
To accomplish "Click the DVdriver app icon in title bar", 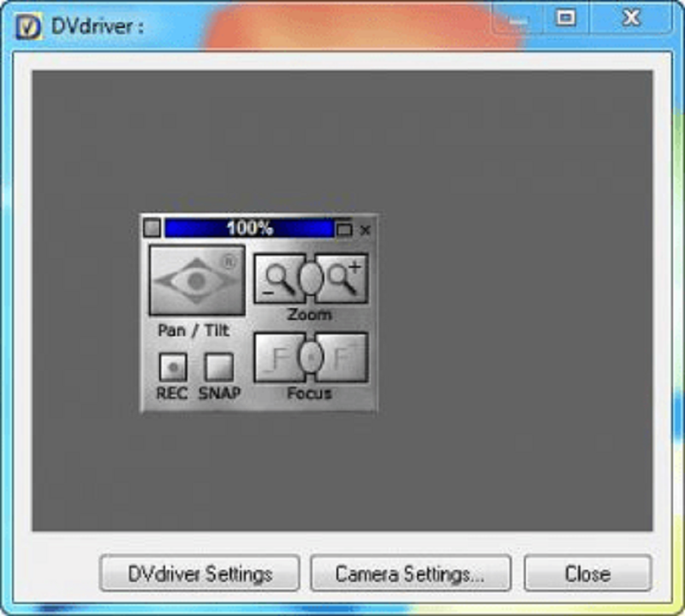I will pyautogui.click(x=28, y=26).
